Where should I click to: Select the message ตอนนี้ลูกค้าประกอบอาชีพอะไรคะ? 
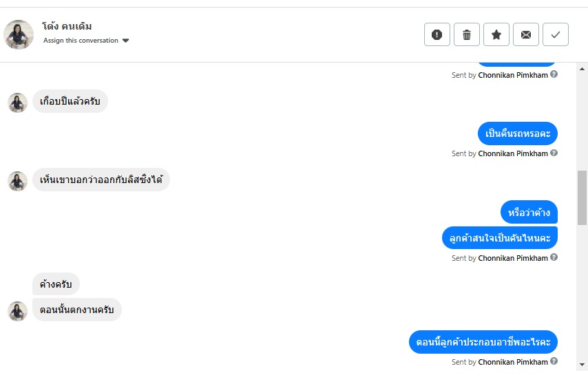click(x=483, y=342)
